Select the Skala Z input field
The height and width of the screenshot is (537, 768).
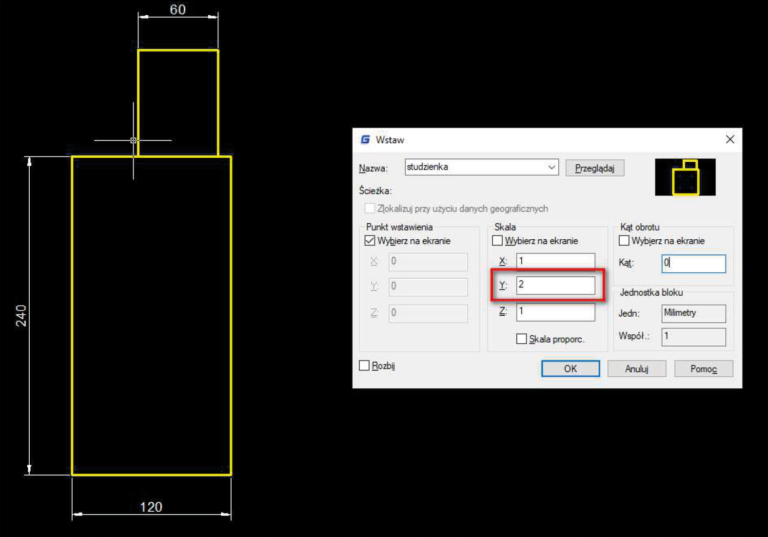(555, 312)
